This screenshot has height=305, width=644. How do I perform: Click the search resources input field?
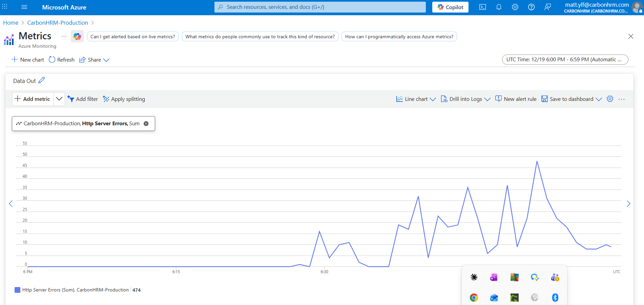tap(320, 7)
